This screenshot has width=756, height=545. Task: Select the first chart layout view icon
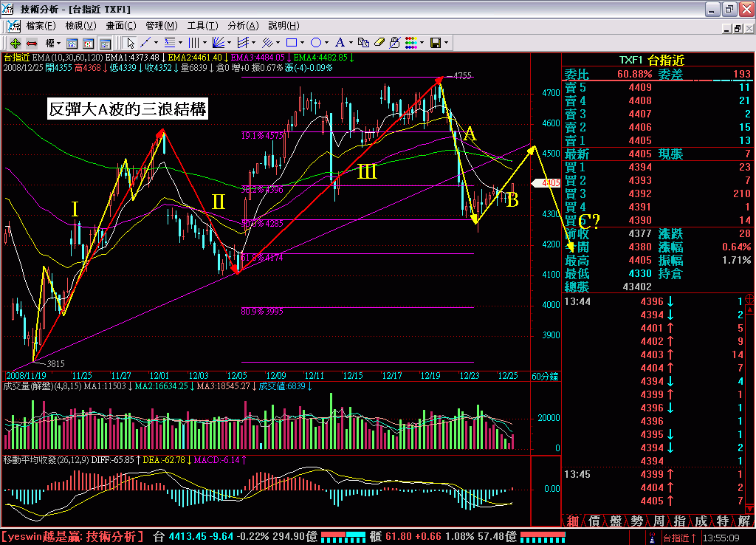coord(72,44)
